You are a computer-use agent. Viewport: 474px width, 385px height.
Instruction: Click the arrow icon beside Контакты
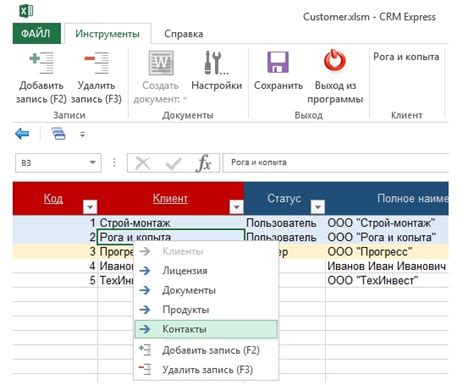click(x=145, y=329)
